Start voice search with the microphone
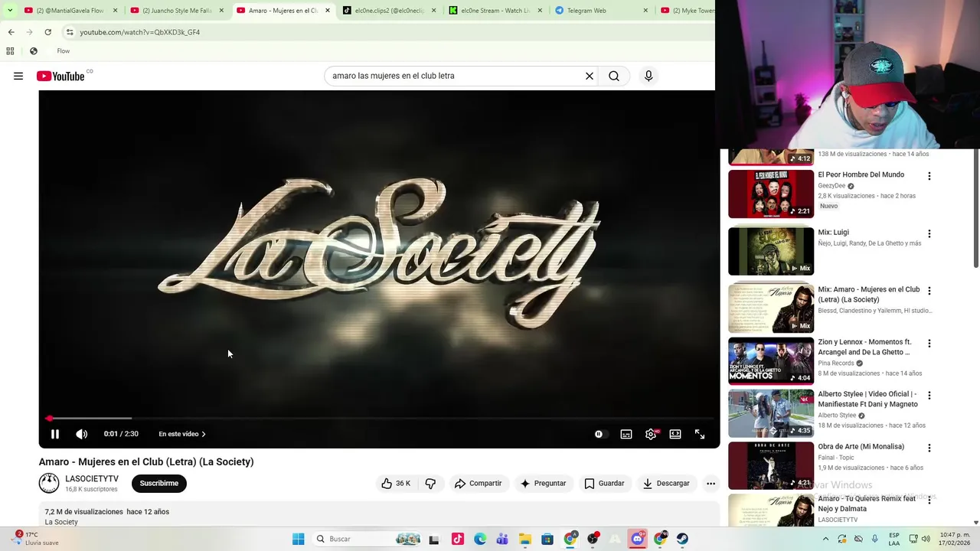 (x=648, y=76)
